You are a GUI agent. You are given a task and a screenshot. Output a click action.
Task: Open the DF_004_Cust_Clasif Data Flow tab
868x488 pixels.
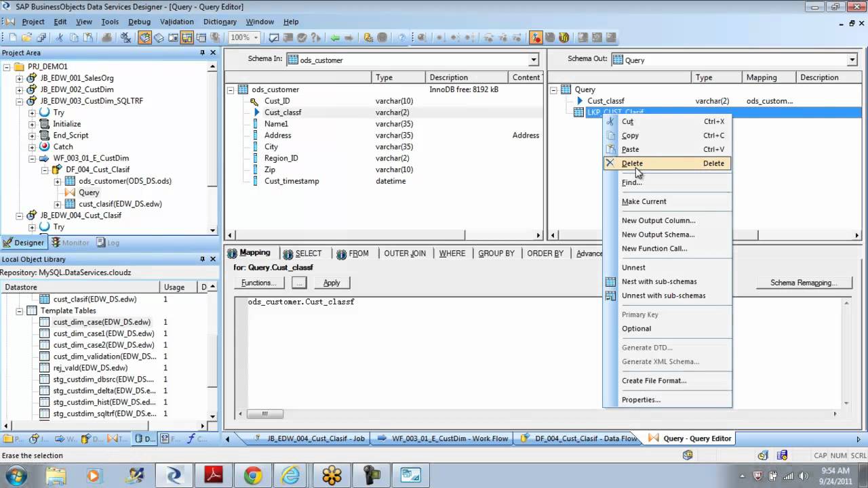click(578, 439)
